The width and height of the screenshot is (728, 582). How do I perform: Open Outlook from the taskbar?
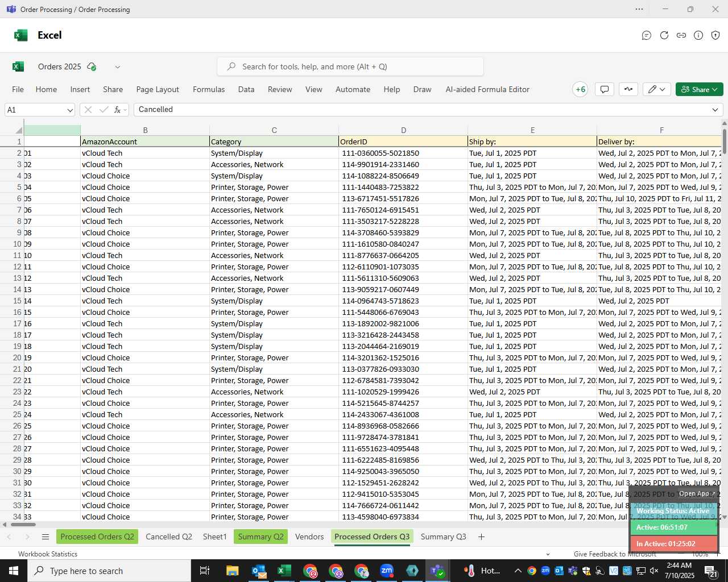click(259, 571)
